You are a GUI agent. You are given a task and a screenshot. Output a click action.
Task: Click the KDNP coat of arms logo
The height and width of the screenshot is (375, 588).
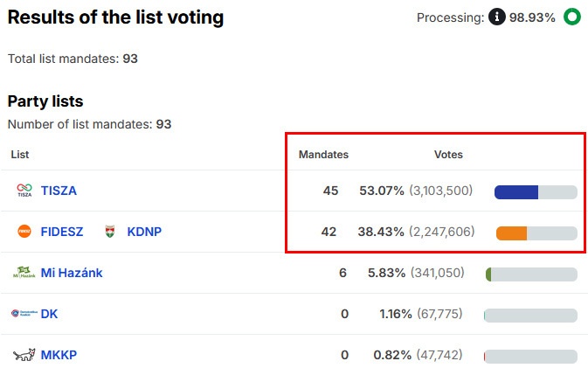click(110, 232)
